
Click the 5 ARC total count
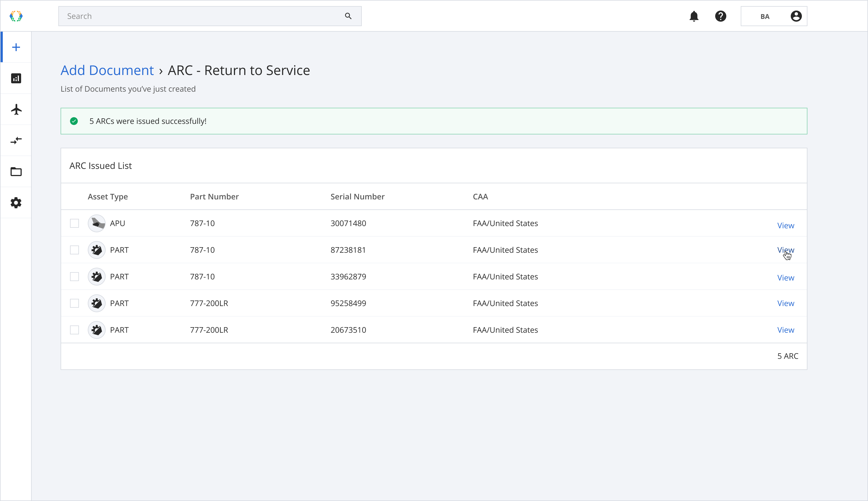(x=787, y=356)
